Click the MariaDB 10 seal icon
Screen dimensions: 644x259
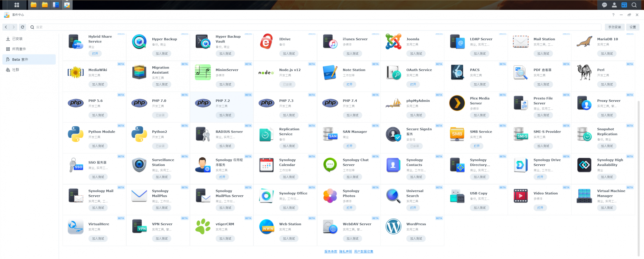(584, 42)
